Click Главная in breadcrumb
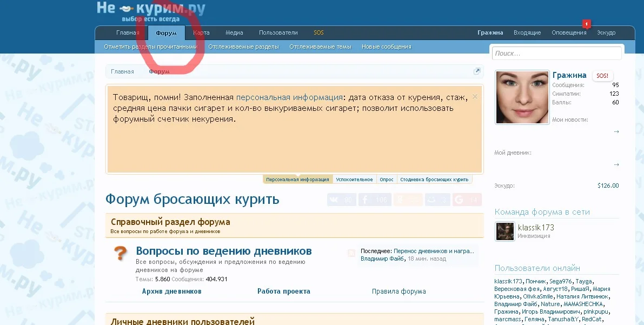The image size is (644, 325). (122, 71)
